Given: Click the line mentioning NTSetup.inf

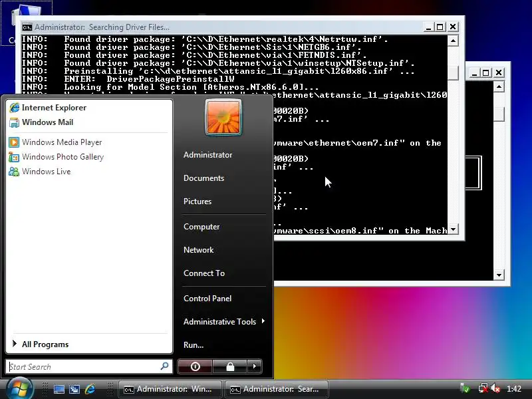Looking at the screenshot, I should pyautogui.click(x=218, y=63).
